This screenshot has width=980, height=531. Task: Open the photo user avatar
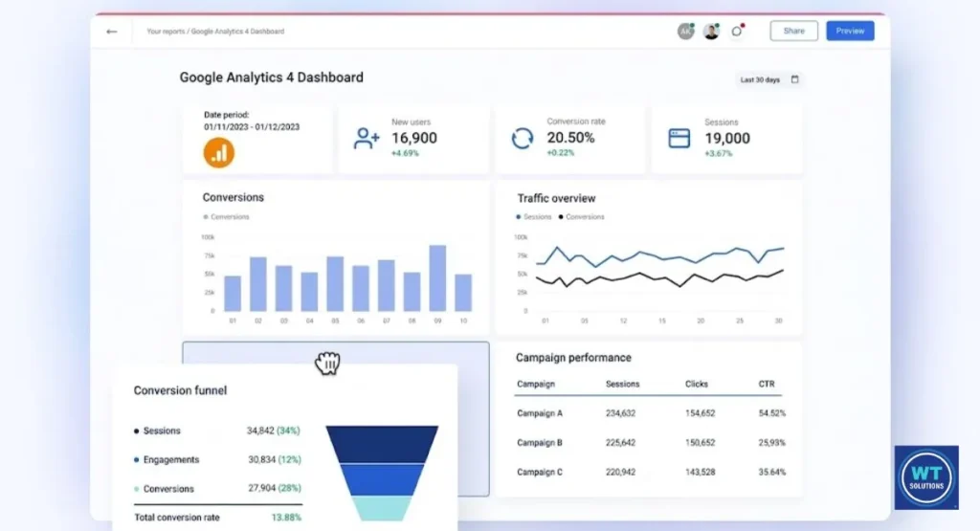pyautogui.click(x=711, y=32)
